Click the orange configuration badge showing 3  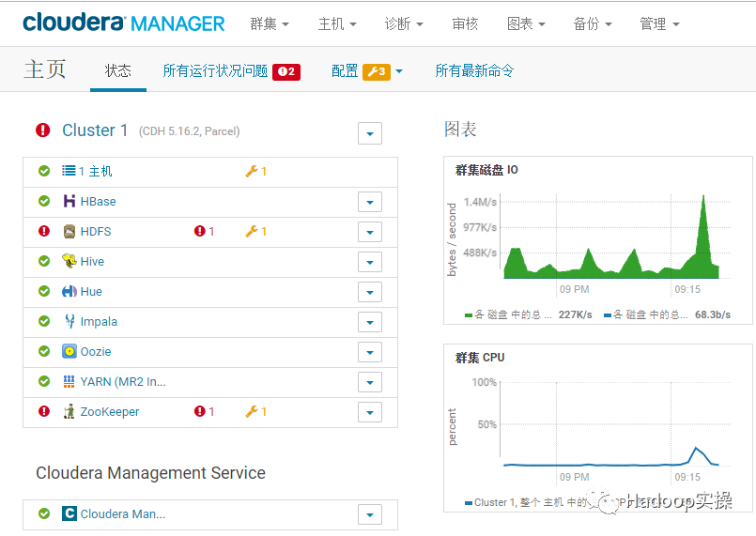377,72
